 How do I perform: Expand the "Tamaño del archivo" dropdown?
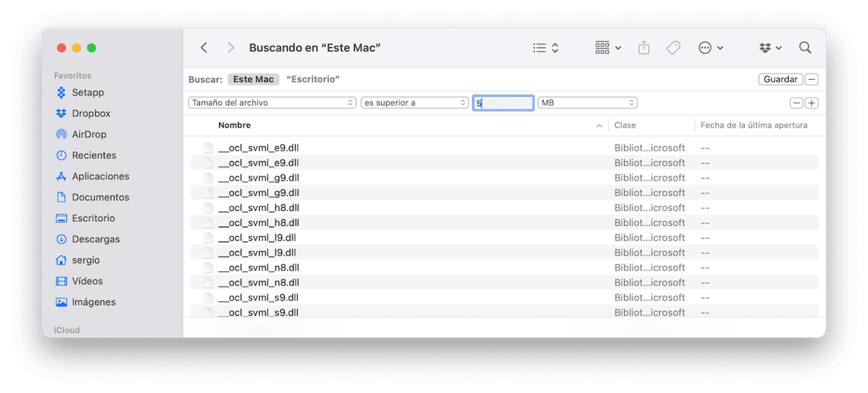(x=272, y=103)
